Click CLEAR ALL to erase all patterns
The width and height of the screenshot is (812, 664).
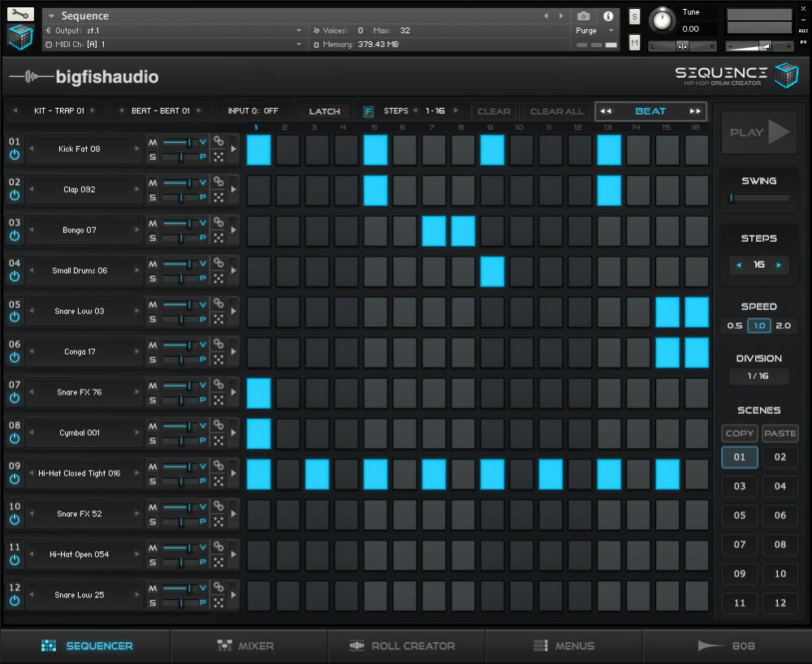[x=555, y=111]
